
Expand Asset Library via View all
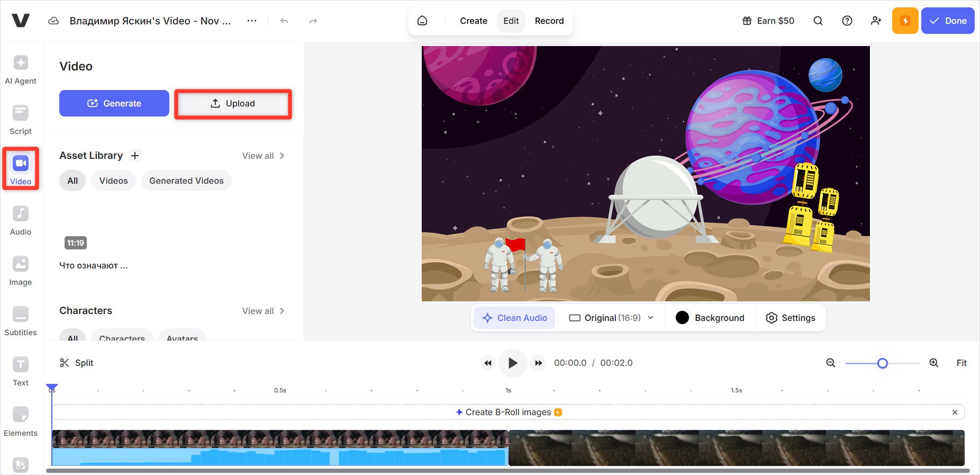click(263, 156)
